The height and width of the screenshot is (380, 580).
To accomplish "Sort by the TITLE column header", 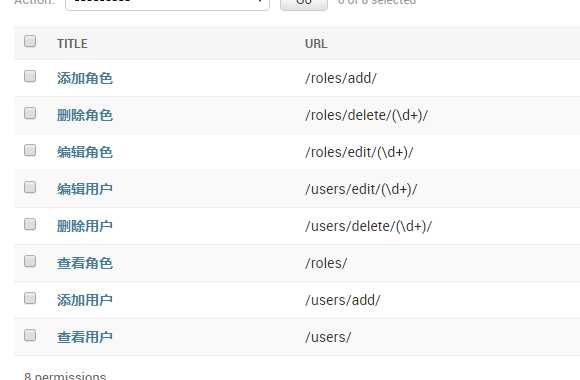I will pos(72,44).
